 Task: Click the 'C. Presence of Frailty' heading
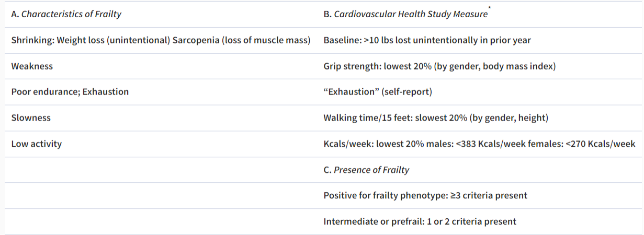point(366,170)
